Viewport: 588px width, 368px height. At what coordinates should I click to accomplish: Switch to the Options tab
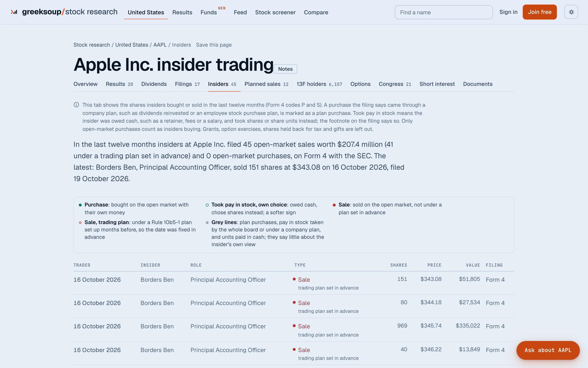point(360,84)
